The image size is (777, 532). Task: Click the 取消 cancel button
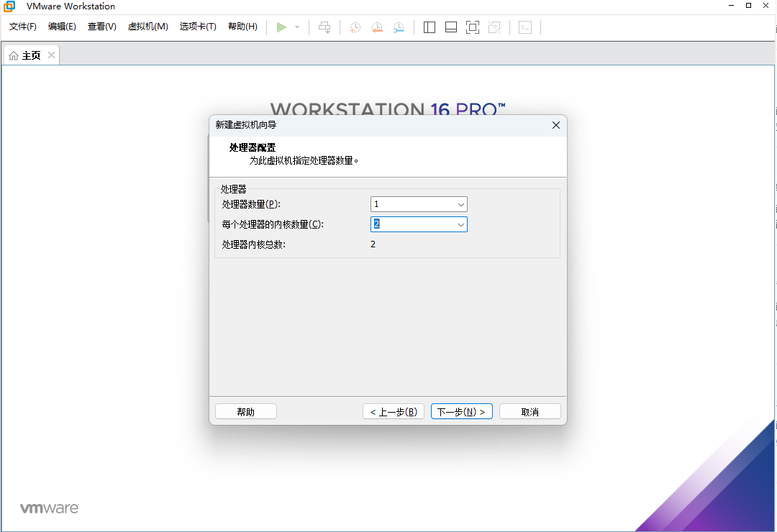click(x=530, y=412)
